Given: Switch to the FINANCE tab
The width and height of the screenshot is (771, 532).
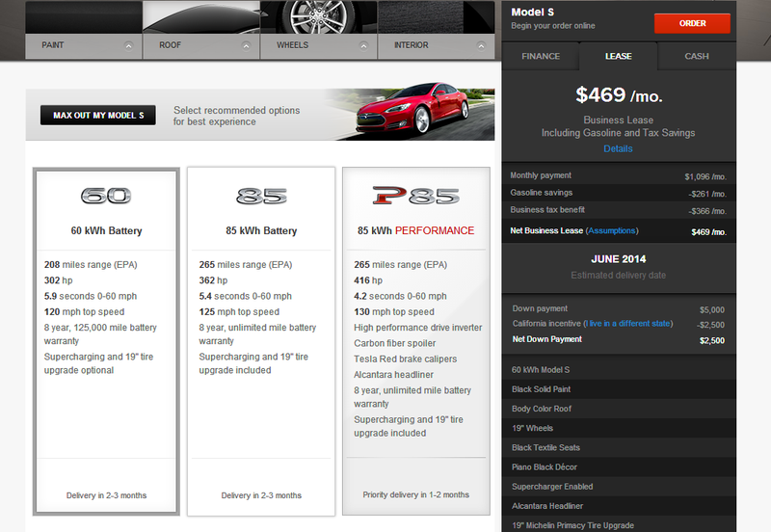Looking at the screenshot, I should coord(541,56).
